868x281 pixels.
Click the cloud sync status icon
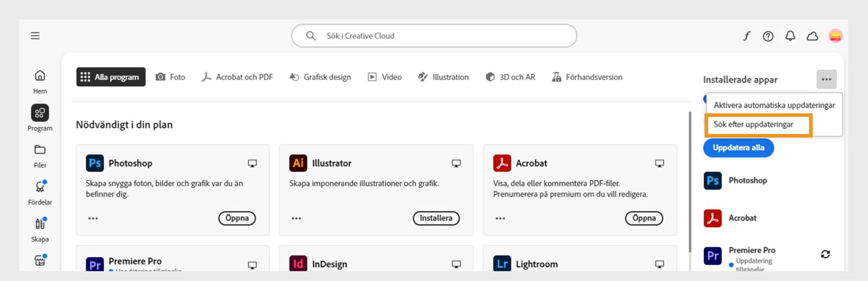click(x=812, y=36)
